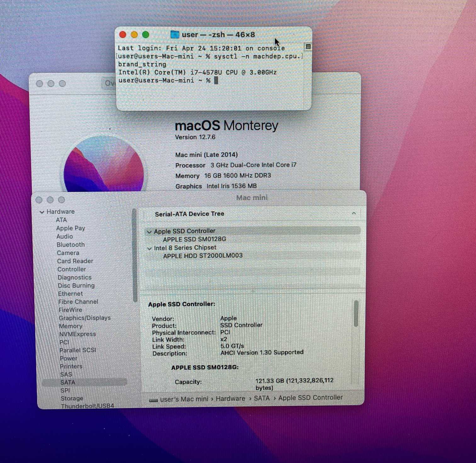Collapse the Intel 8 Series Chipset node
The image size is (476, 463).
tap(150, 248)
